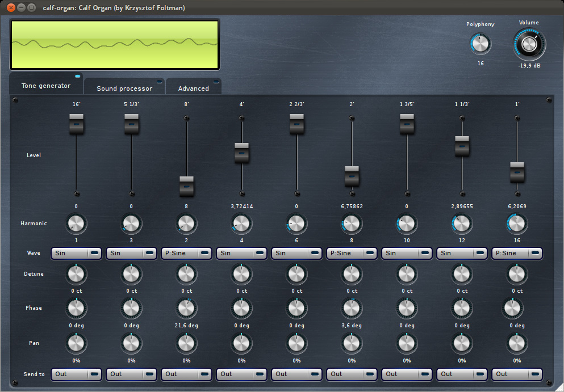Choose a waveform for the 1 1/3' drawbar
Image resolution: width=564 pixels, height=392 pixels.
462,253
